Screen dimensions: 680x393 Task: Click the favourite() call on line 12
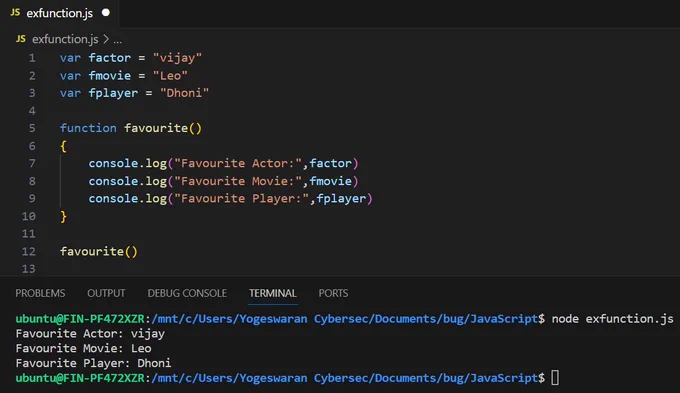coord(99,252)
